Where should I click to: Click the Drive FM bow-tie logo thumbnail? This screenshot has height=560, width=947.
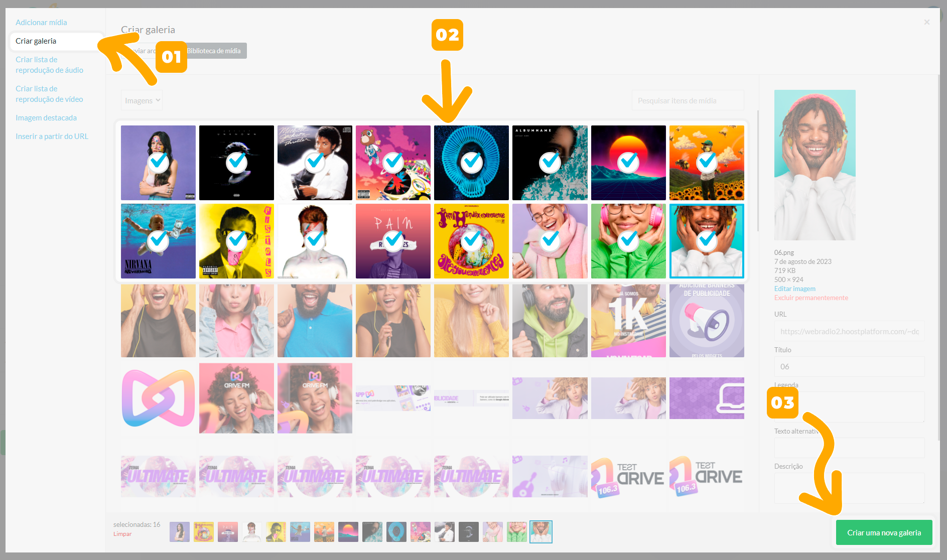(158, 398)
